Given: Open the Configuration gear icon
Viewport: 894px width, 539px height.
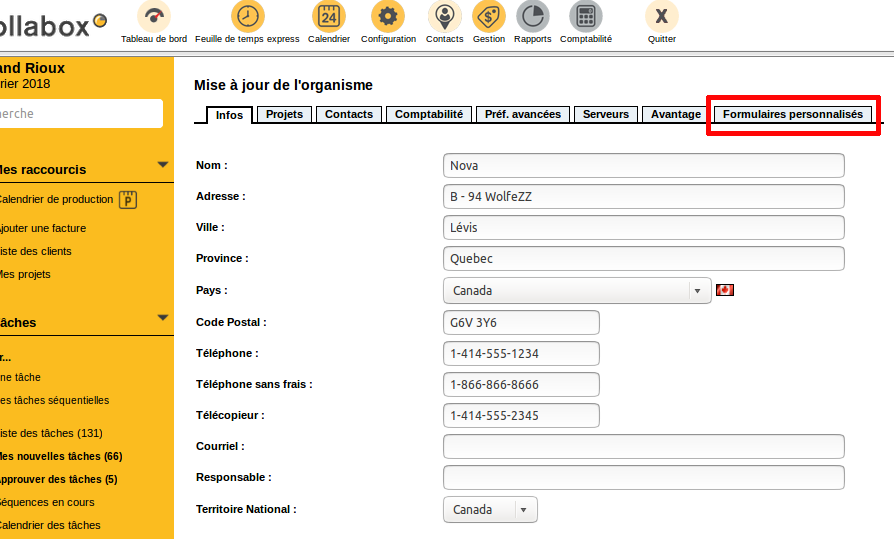Looking at the screenshot, I should (388, 17).
